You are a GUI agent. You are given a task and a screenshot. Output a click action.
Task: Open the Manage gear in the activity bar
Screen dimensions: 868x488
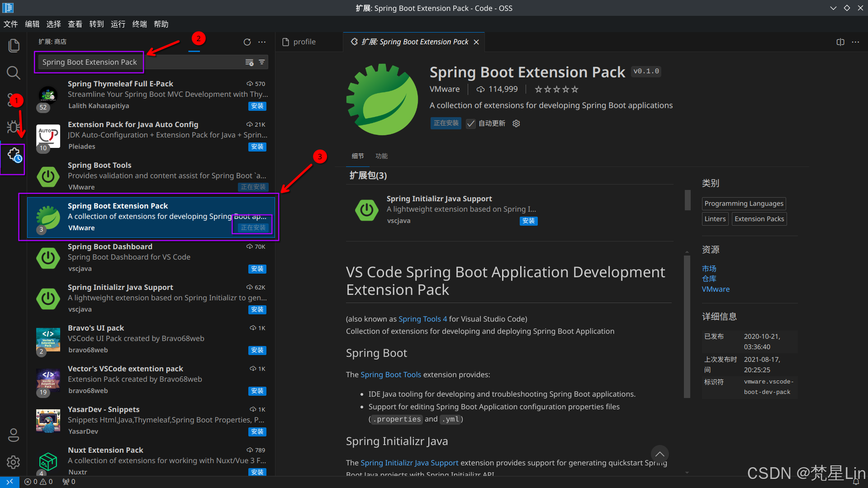[x=13, y=462]
